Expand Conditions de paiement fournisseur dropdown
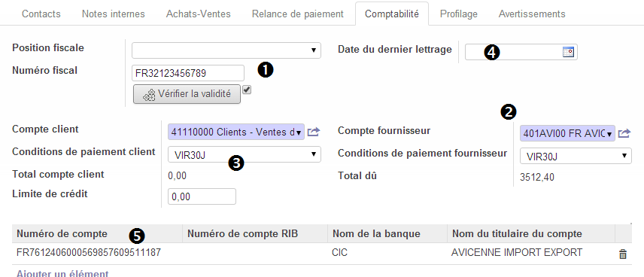The width and height of the screenshot is (644, 277). click(x=576, y=156)
